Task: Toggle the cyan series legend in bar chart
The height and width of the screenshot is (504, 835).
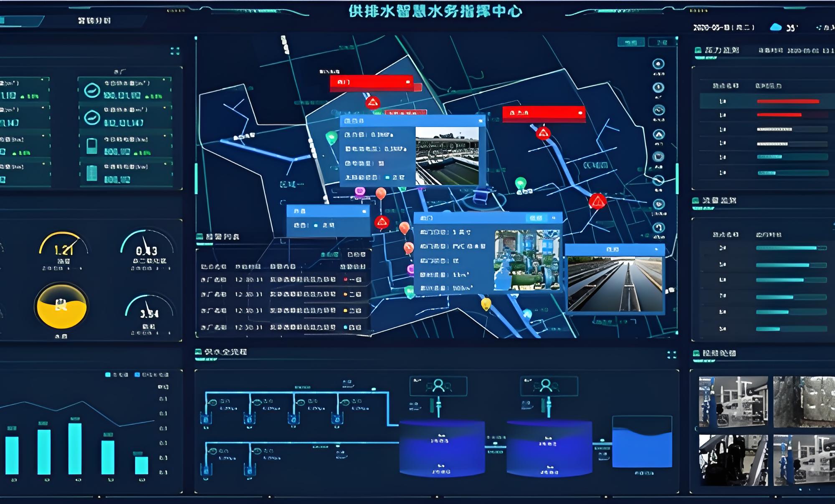Action: click(108, 375)
